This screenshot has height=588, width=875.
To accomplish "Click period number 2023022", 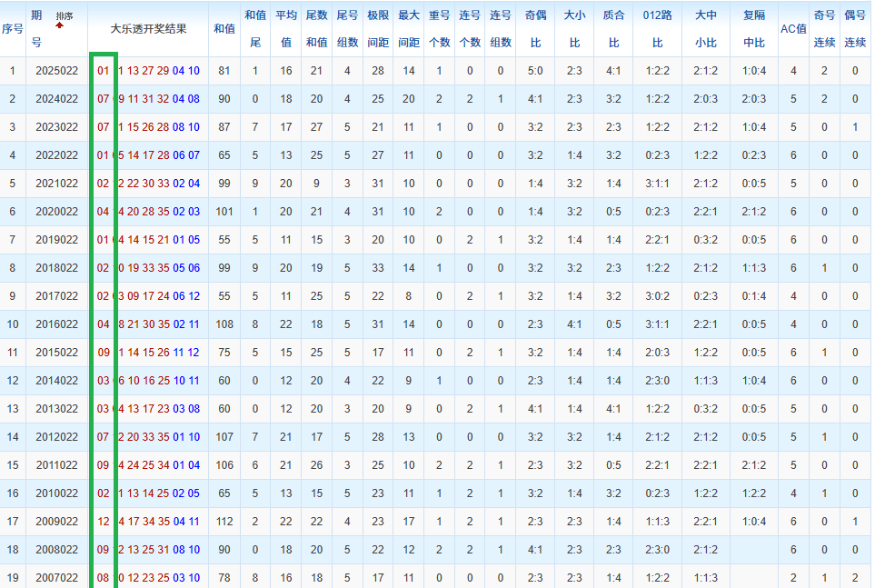I will click(x=57, y=127).
